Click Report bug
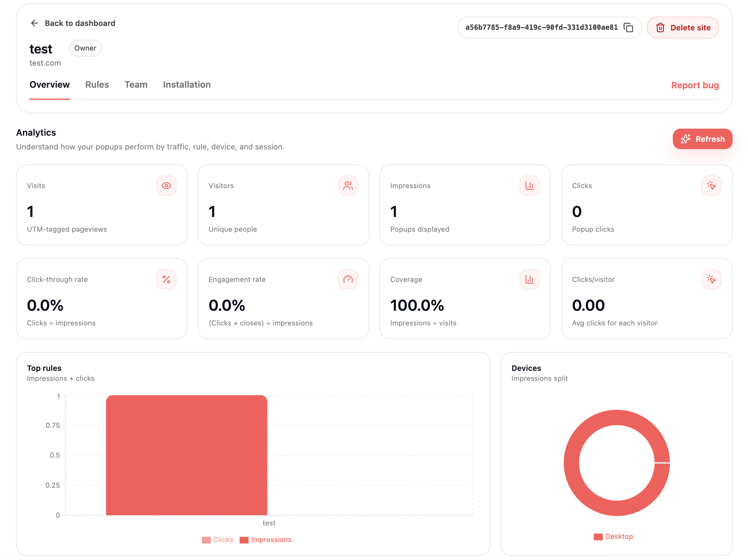Screen dimensions: 748x560 (x=695, y=85)
